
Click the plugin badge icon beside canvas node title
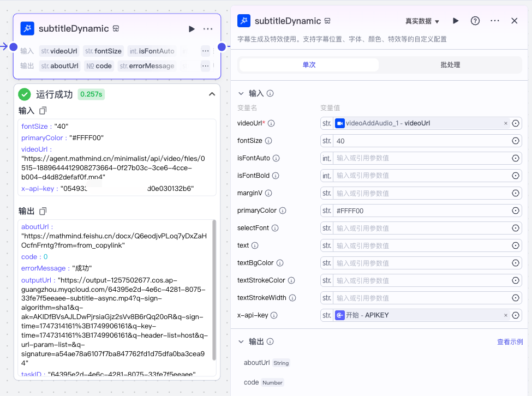[x=116, y=29]
